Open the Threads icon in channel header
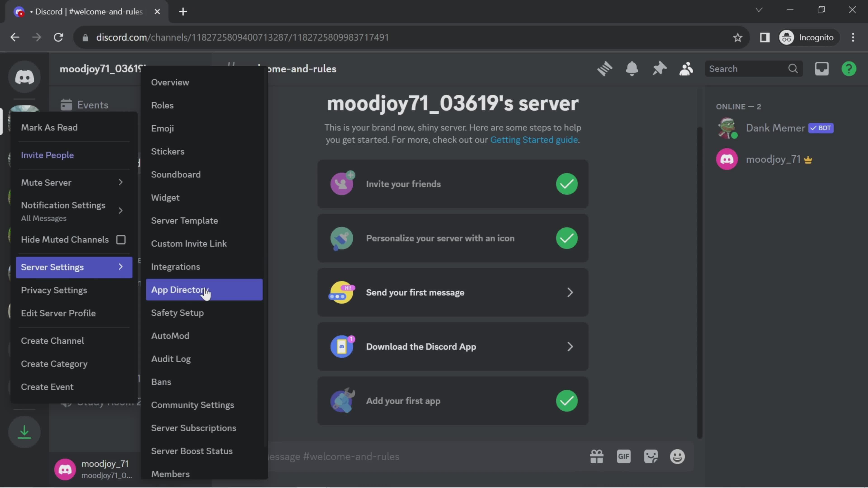 605,69
